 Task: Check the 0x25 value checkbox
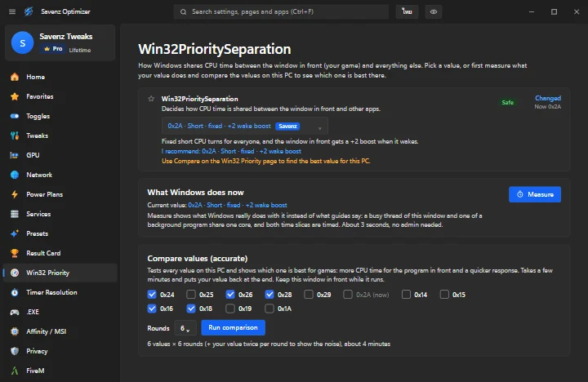[x=191, y=295]
